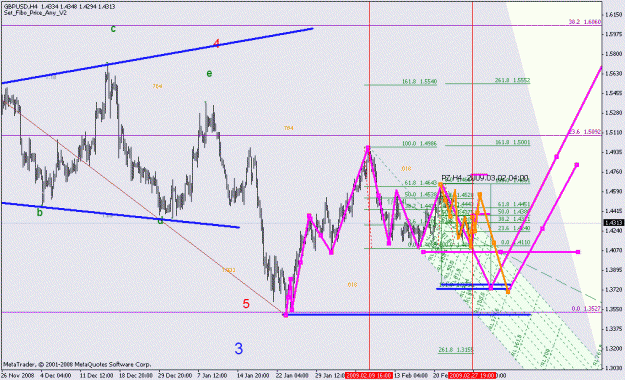Select the 22 Jan 04:00 time axis label
The height and width of the screenshot is (380, 625).
pyautogui.click(x=292, y=376)
